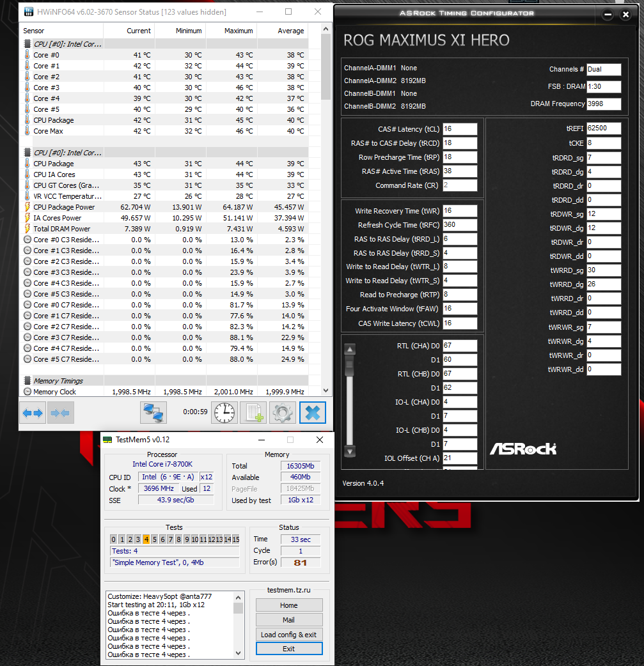Click HWiNFO expand columns arrows icon

coord(33,413)
